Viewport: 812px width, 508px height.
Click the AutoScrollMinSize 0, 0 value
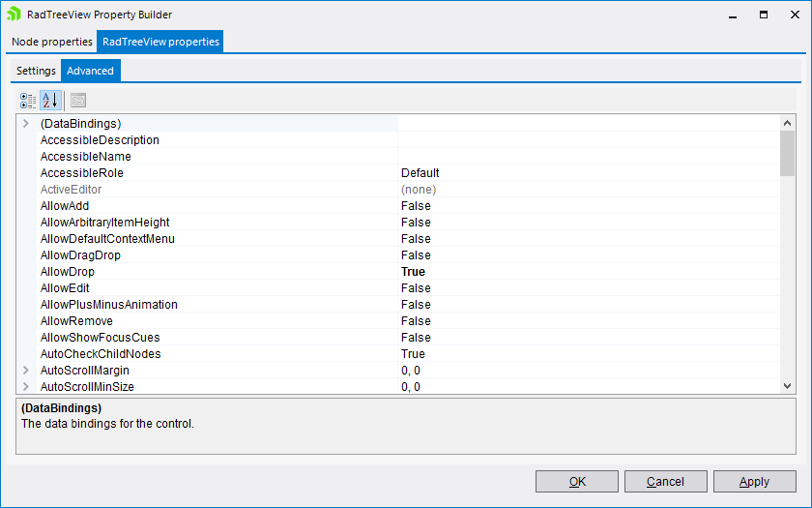coord(411,387)
